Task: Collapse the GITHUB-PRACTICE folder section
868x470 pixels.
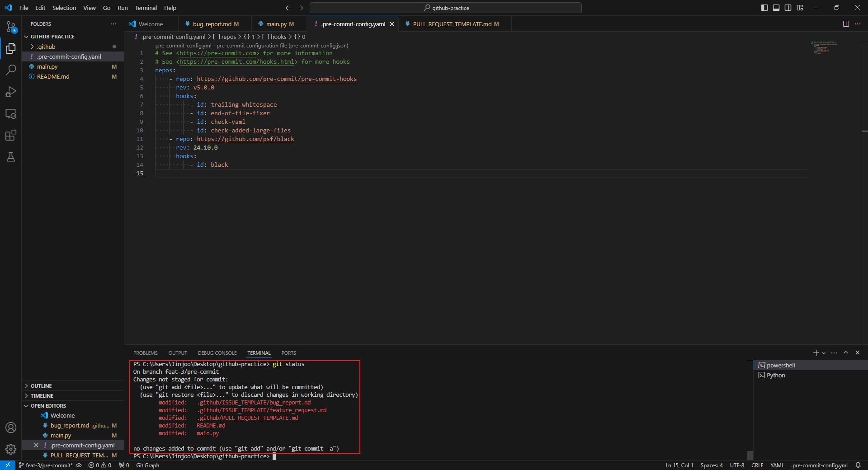Action: click(x=73, y=37)
